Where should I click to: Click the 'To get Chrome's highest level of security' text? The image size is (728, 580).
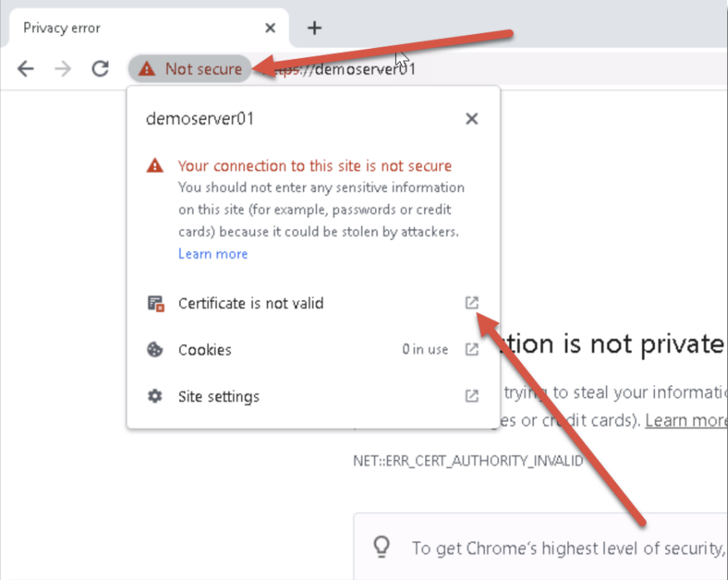[x=569, y=548]
